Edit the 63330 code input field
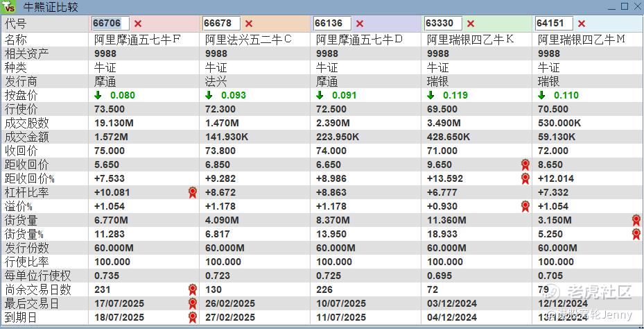Image resolution: width=644 pixels, height=329 pixels. pos(443,24)
